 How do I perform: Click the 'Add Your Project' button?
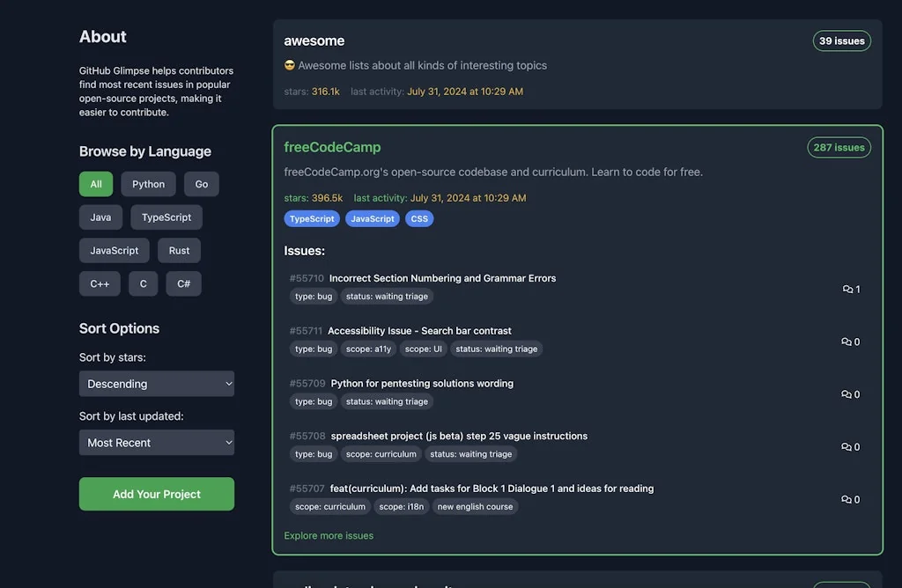[156, 494]
